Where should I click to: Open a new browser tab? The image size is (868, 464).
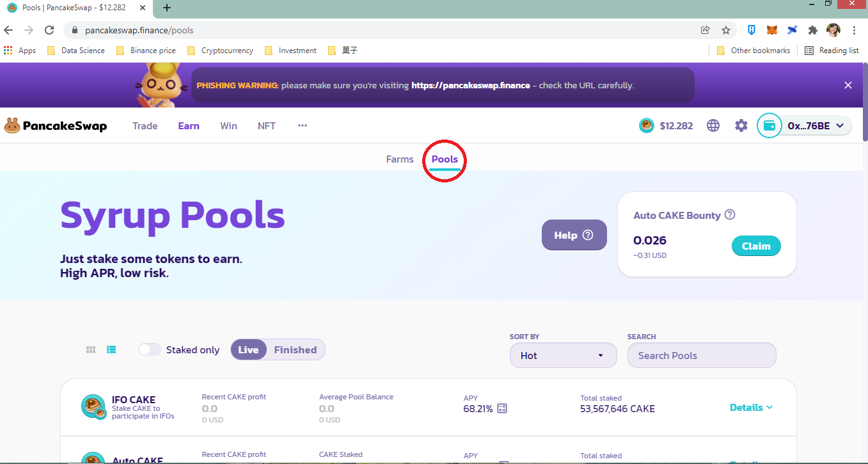point(167,8)
